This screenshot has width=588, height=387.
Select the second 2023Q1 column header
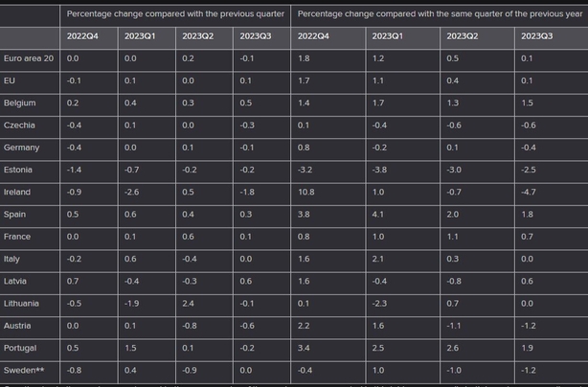point(403,36)
